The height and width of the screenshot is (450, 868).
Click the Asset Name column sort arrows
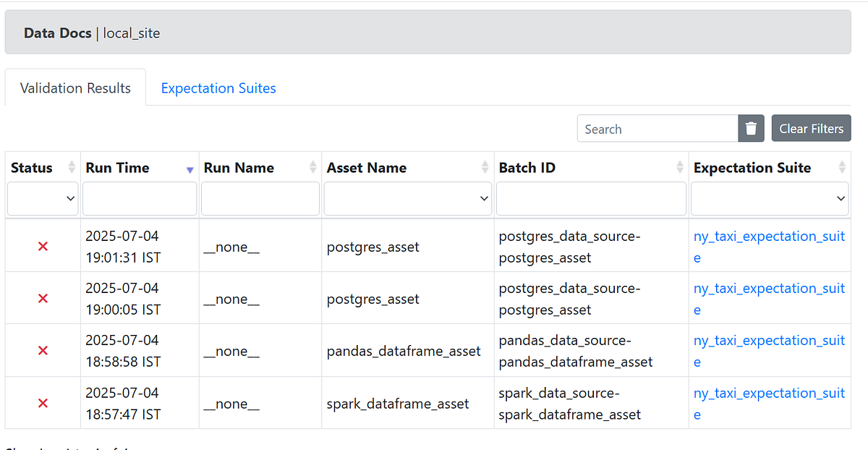click(483, 166)
